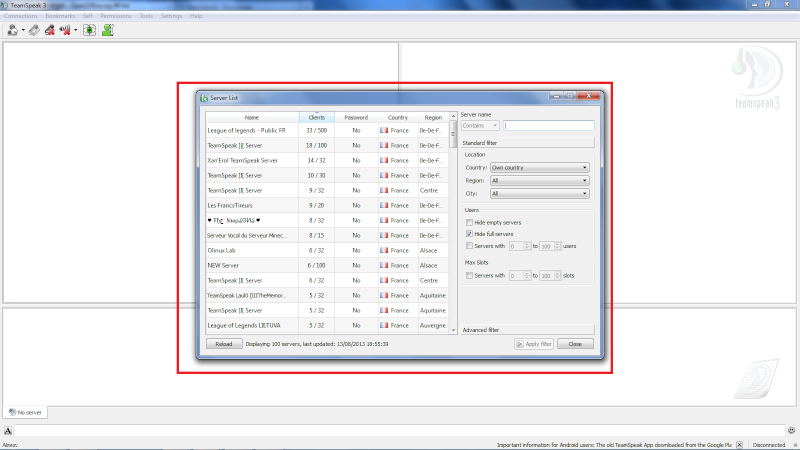Click the 33 / 500 clients cell
This screenshot has height=450, width=800.
[317, 131]
